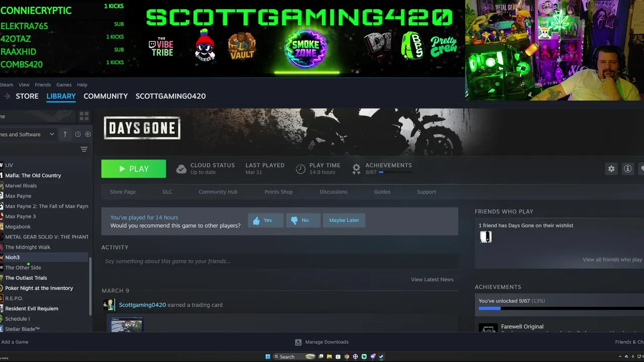Open the View menu
This screenshot has width=644, height=362.
click(24, 84)
